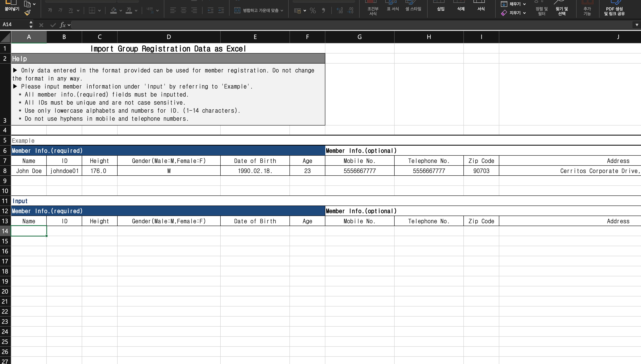Click the percent style icon
Image resolution: width=641 pixels, height=364 pixels.
coord(313,10)
